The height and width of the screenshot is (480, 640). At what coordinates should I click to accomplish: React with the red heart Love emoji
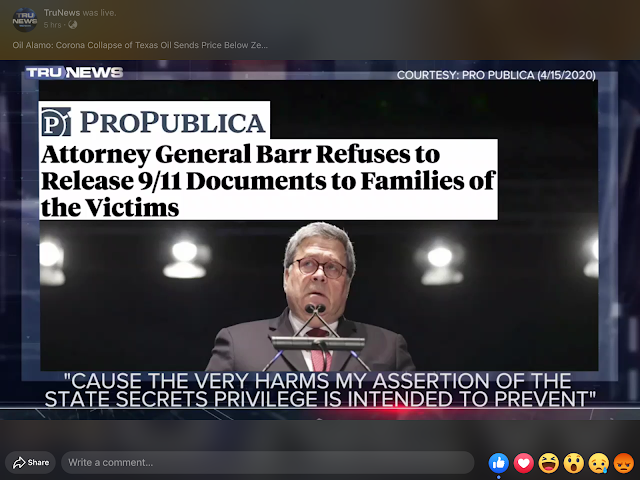pyautogui.click(x=524, y=463)
